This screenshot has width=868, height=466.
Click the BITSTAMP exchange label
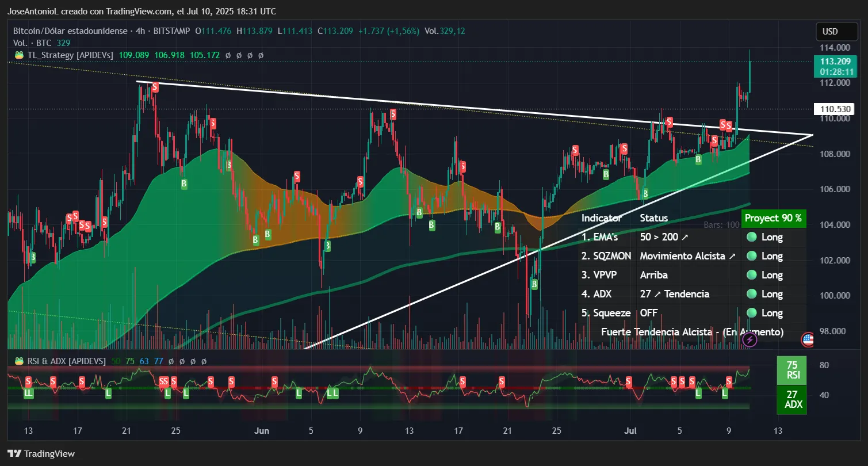(x=171, y=30)
